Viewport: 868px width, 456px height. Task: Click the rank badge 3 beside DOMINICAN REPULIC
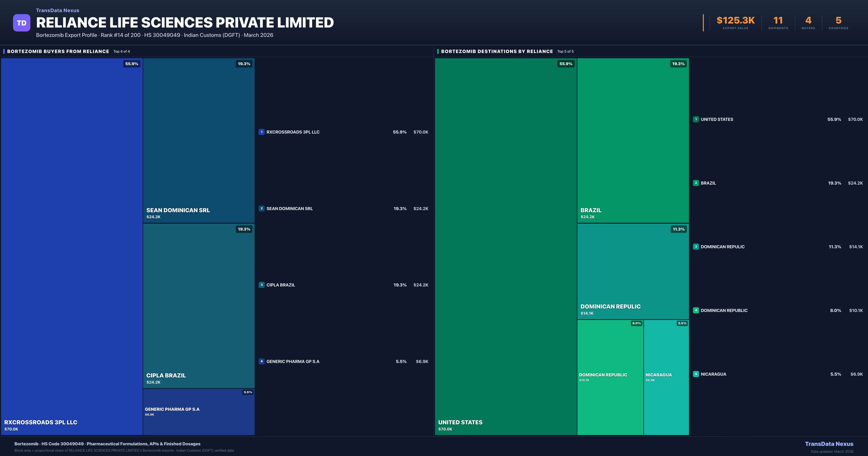coord(696,247)
